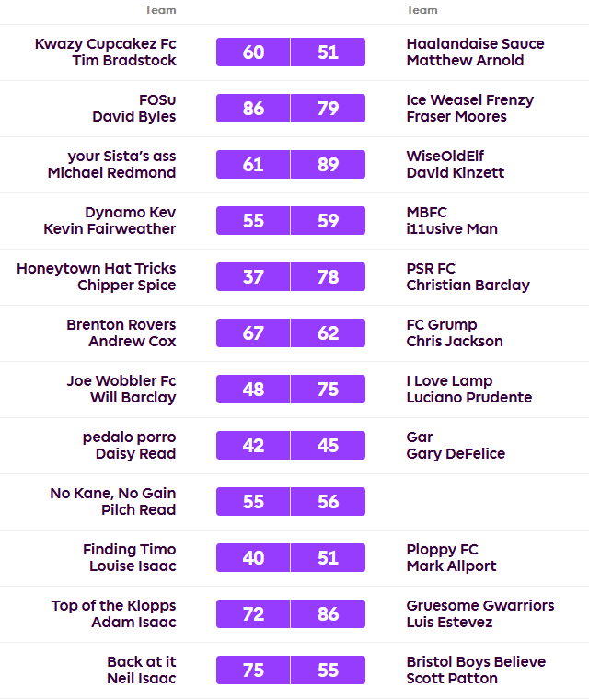Click Haalandaise Sauce team name
589x700 pixels.
point(475,44)
